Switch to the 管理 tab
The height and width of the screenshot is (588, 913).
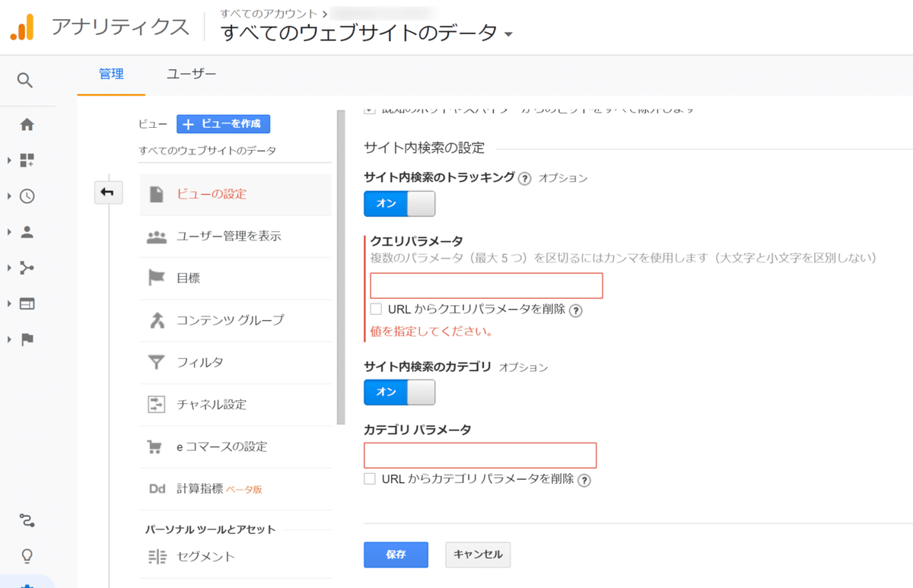[x=111, y=75]
